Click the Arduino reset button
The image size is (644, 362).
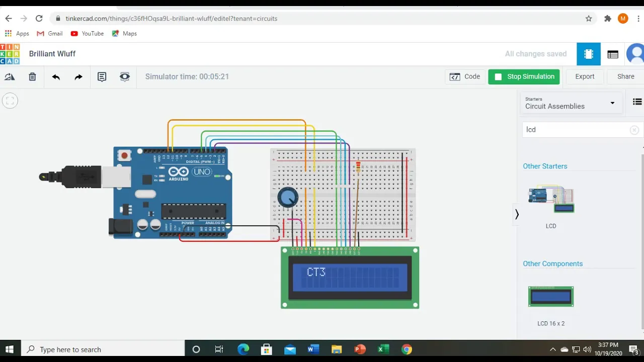(124, 156)
